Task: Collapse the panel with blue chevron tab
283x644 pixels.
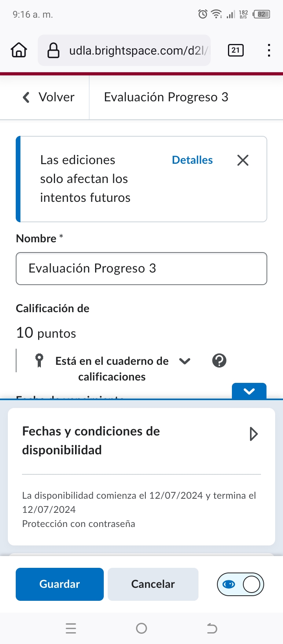Action: click(249, 391)
